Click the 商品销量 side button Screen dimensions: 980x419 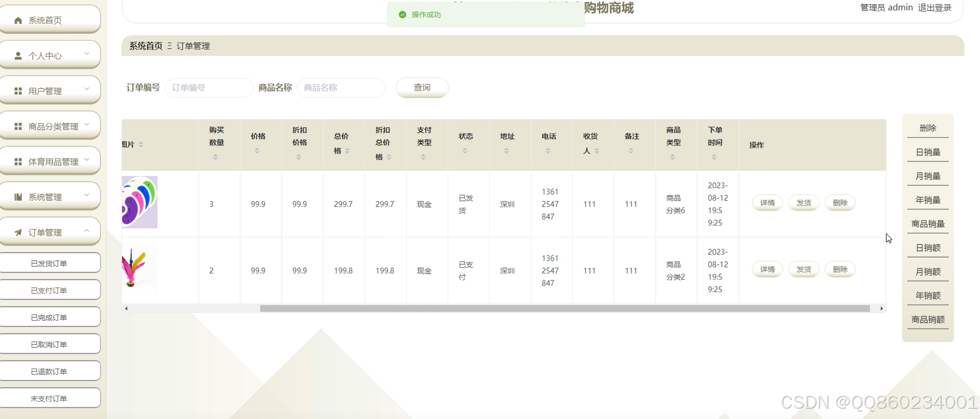click(928, 224)
